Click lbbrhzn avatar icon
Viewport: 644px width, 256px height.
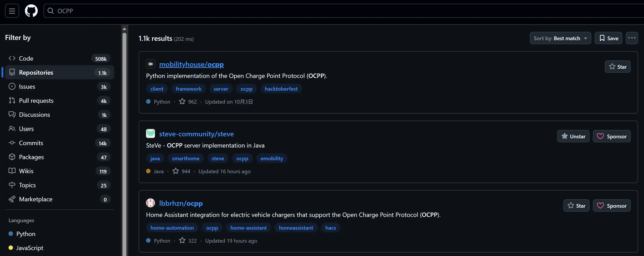tap(150, 203)
